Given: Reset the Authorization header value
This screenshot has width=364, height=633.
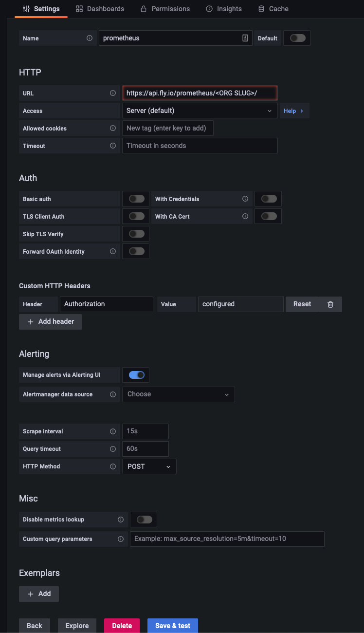Looking at the screenshot, I should tap(302, 304).
